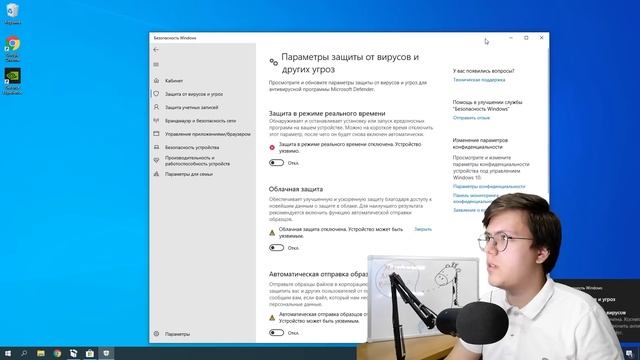Viewport: 640px width, 360px height.
Task: Open the NVIDIA GeForce desktop shortcut
Action: click(13, 81)
